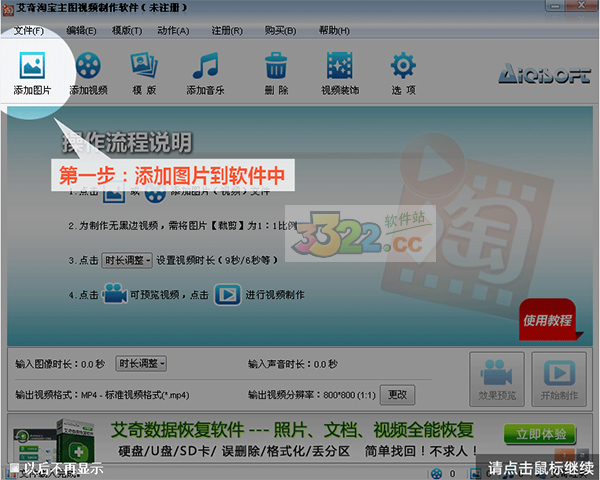Close the application window

click(582, 5)
